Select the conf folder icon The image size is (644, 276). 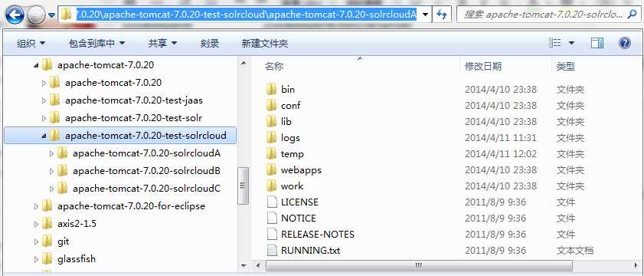271,105
